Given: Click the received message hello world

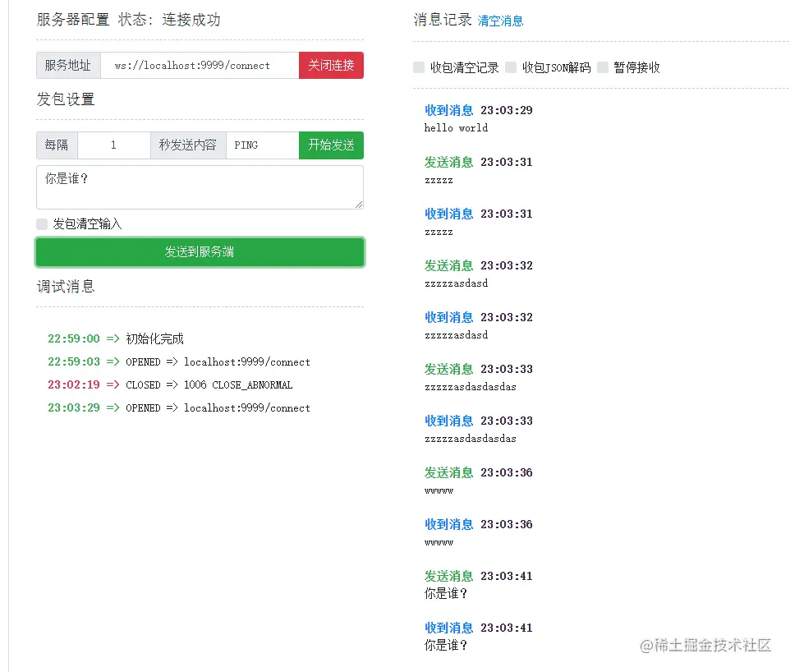Looking at the screenshot, I should [456, 128].
